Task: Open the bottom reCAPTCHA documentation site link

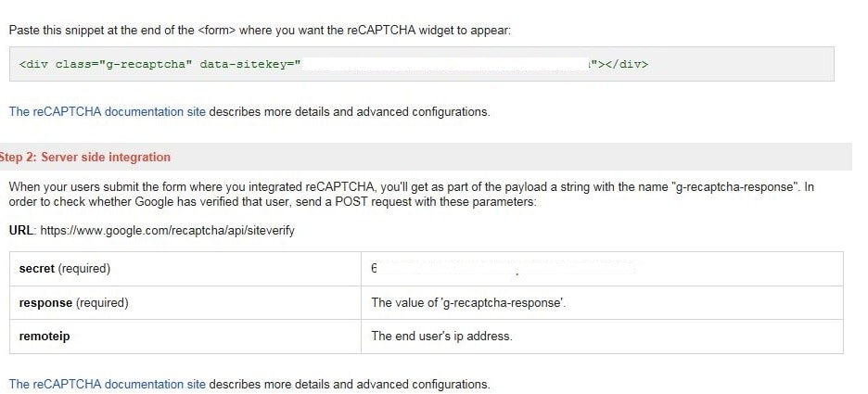Action: 108,384
